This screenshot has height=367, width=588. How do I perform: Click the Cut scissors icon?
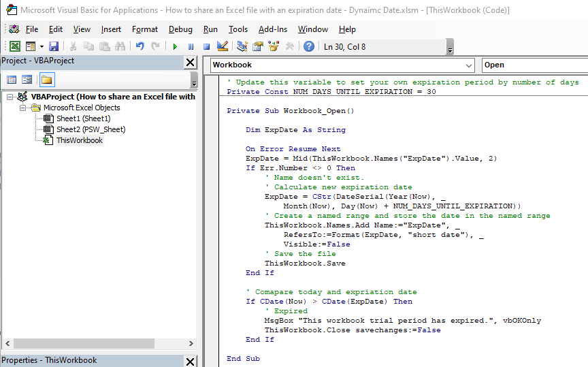tap(73, 46)
